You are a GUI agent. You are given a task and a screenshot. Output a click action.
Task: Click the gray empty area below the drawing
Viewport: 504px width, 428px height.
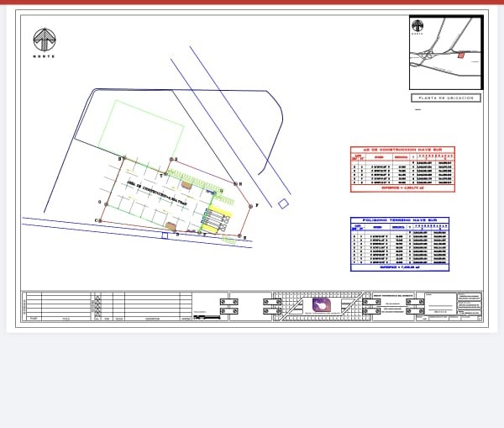coord(252,378)
